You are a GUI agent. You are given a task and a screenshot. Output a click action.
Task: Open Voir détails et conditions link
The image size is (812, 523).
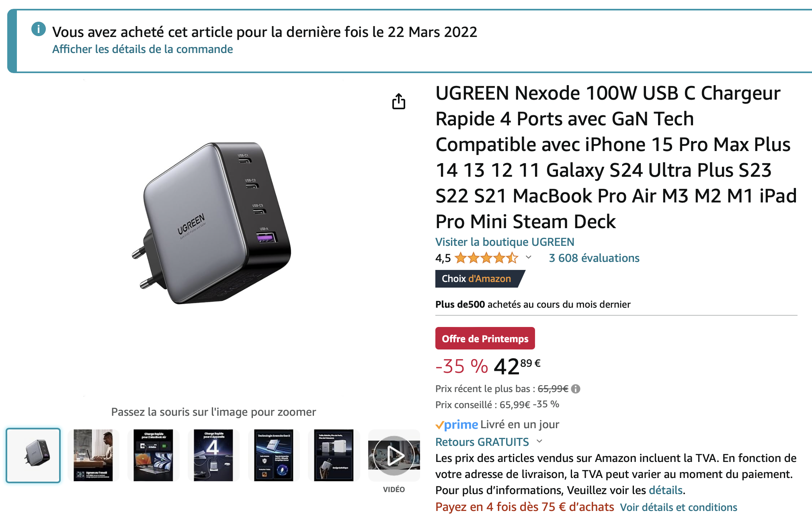tap(679, 507)
